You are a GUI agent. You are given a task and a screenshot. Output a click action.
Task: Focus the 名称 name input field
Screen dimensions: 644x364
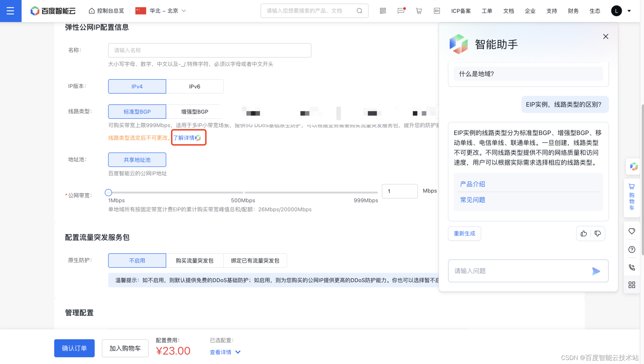(210, 50)
